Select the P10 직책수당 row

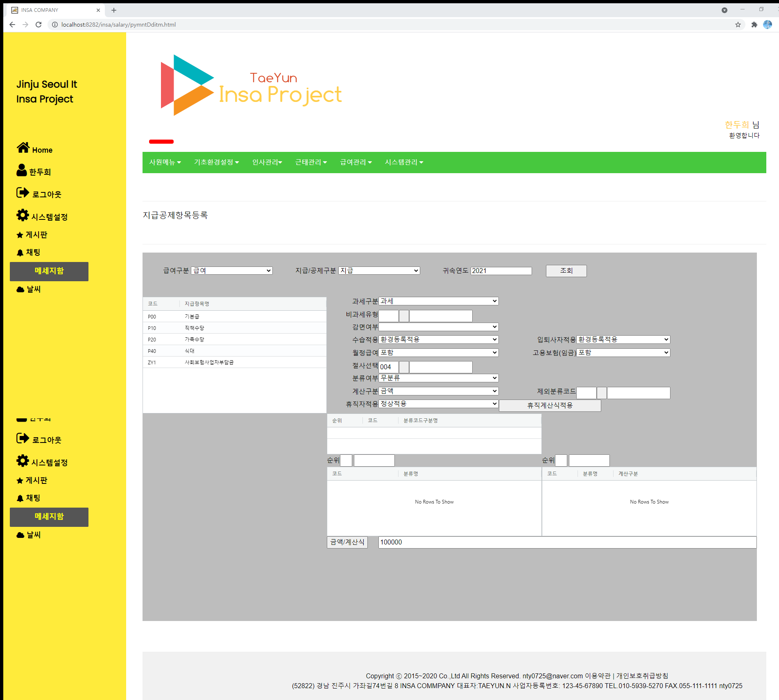click(235, 328)
